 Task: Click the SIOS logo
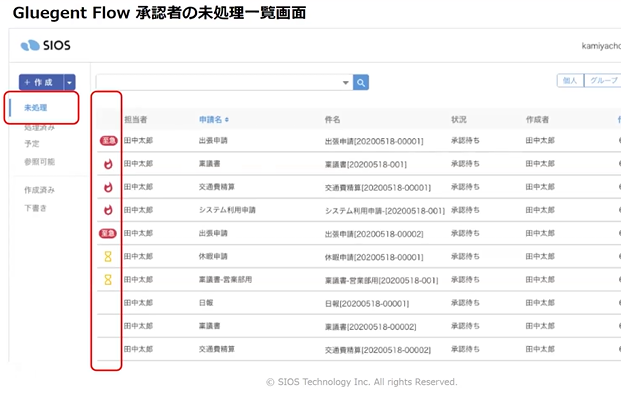point(46,46)
